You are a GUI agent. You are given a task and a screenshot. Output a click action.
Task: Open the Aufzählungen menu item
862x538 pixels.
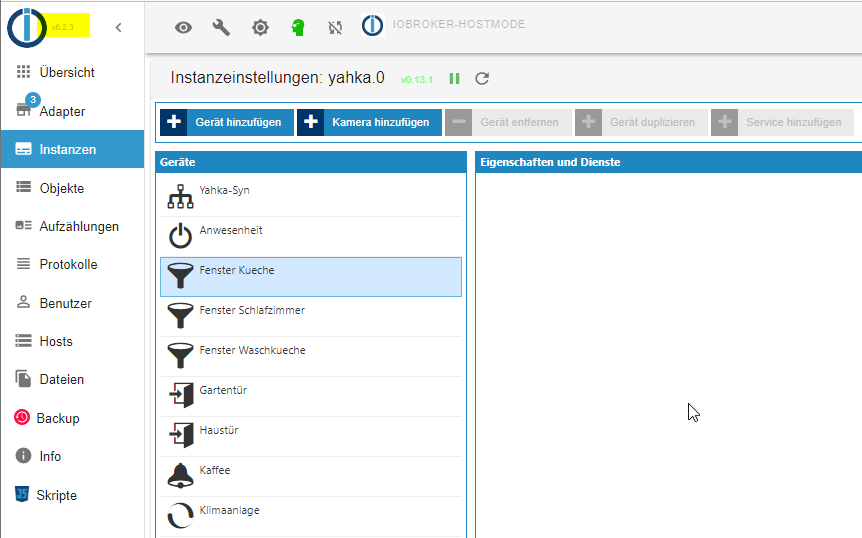(x=73, y=226)
